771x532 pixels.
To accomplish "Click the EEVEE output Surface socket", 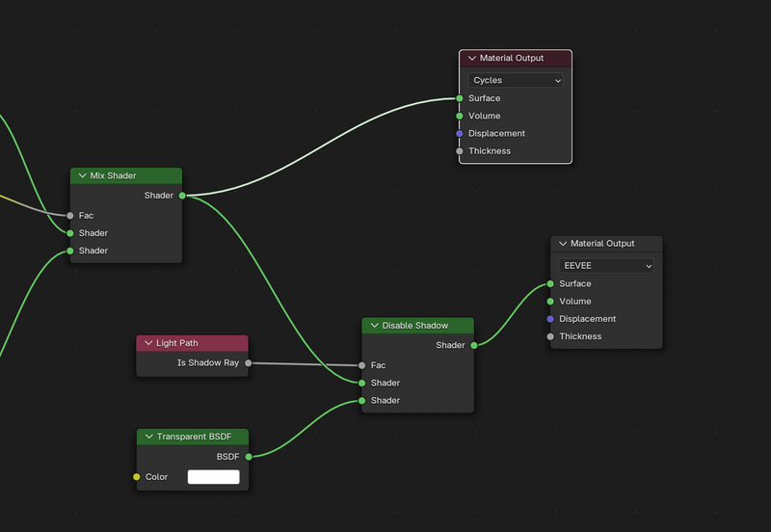I will click(550, 283).
